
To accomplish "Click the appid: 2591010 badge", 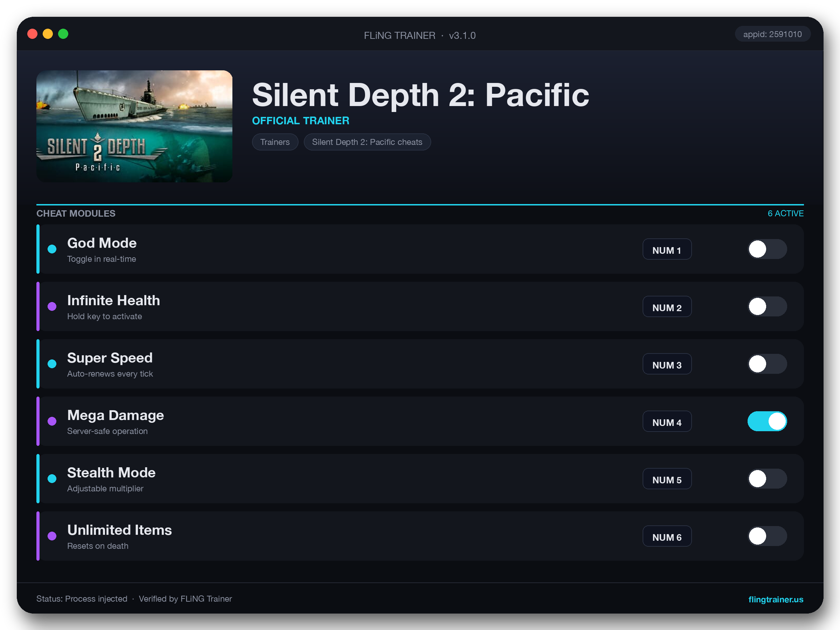I will 772,34.
